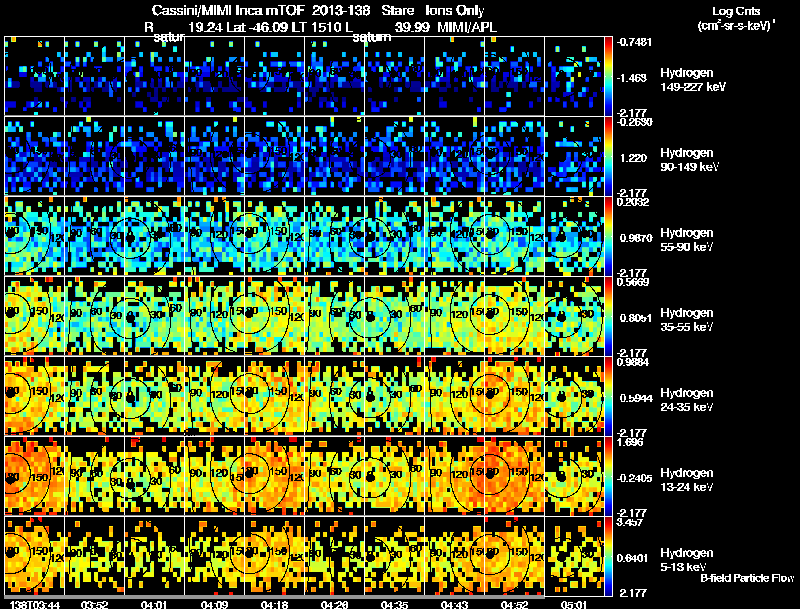Click the colorbar value '1.220'
This screenshot has width=800, height=609.
click(x=633, y=158)
